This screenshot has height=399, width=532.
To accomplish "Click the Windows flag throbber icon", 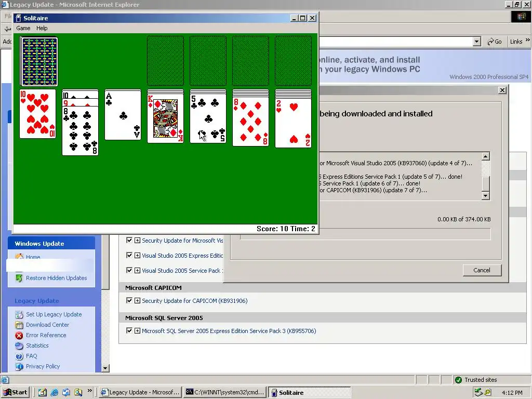I will pyautogui.click(x=521, y=17).
